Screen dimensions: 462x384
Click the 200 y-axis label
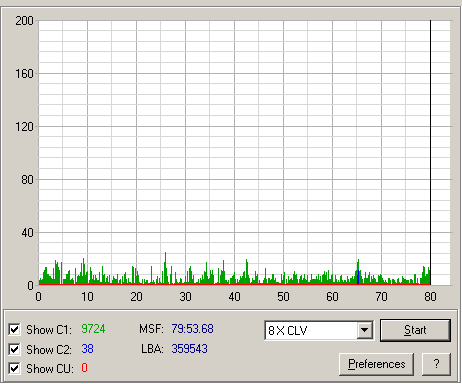pos(24,21)
